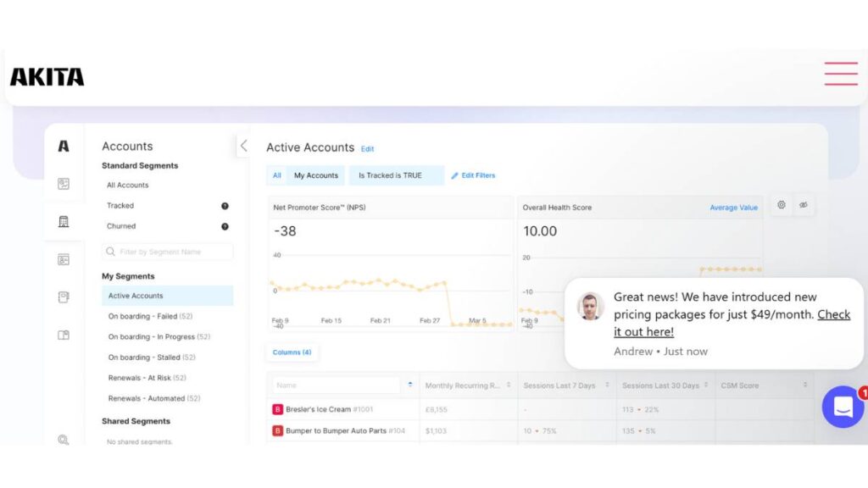Click the AKITA logo icon in sidebar
Image resolution: width=868 pixels, height=488 pixels.
pos(64,146)
